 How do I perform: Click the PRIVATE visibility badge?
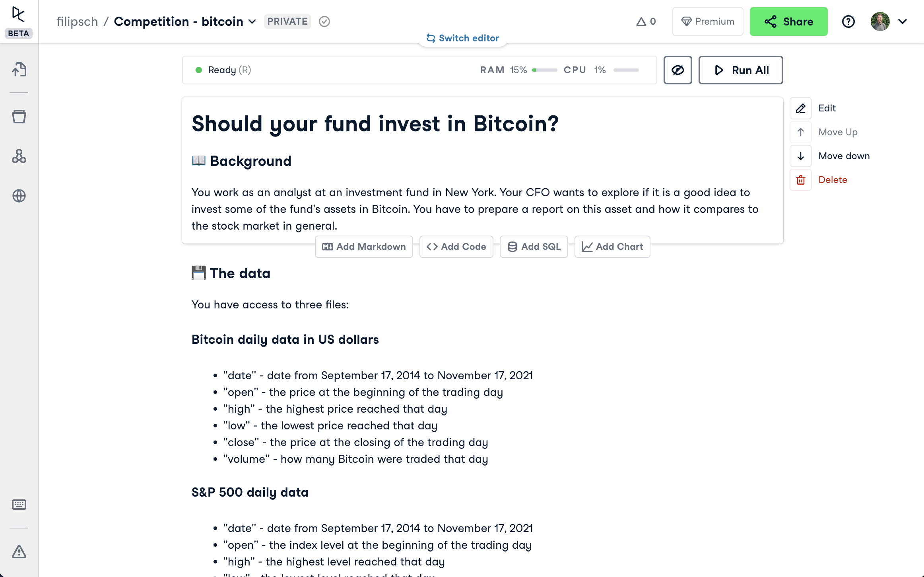(x=287, y=21)
